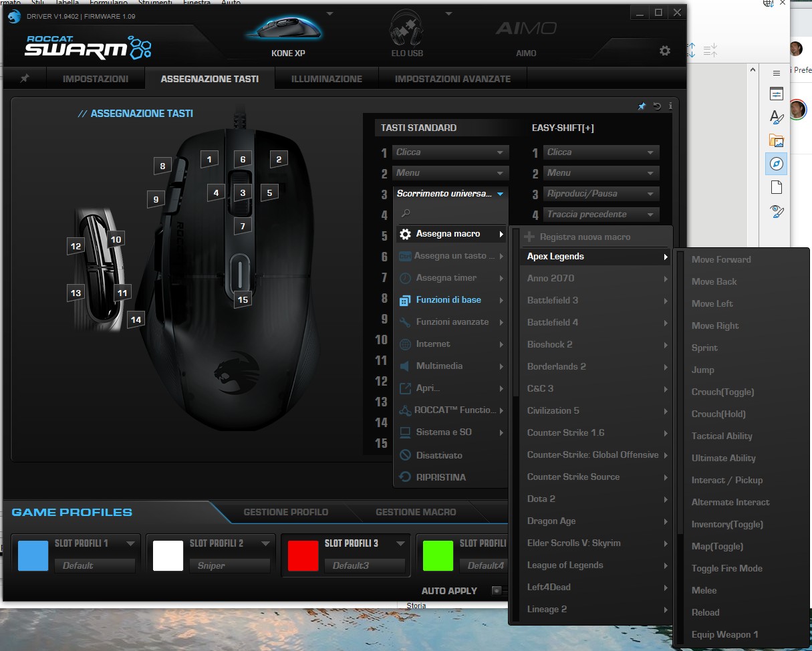This screenshot has height=651, width=812.
Task: Select Funzioni di base menu entry
Action: 451,300
